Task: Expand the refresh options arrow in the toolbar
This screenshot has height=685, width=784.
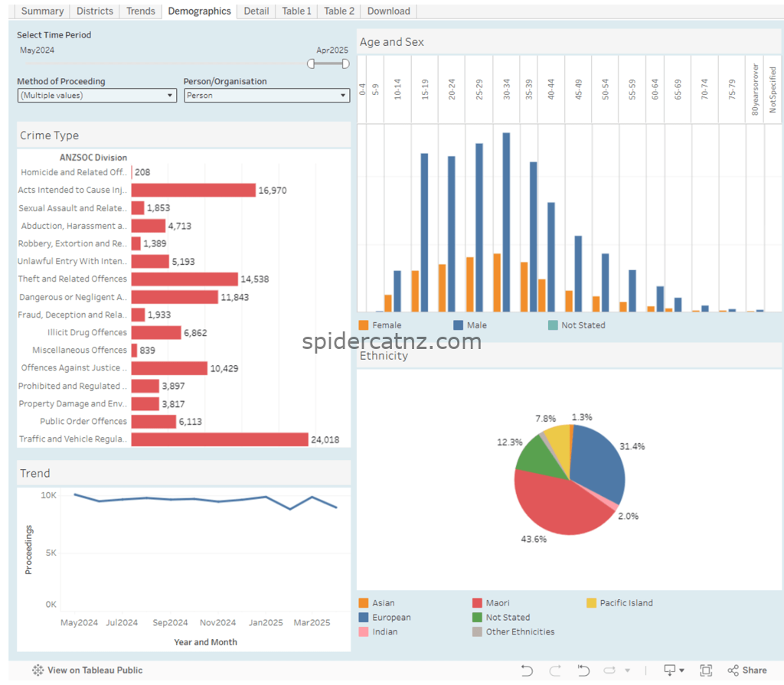Action: 628,670
